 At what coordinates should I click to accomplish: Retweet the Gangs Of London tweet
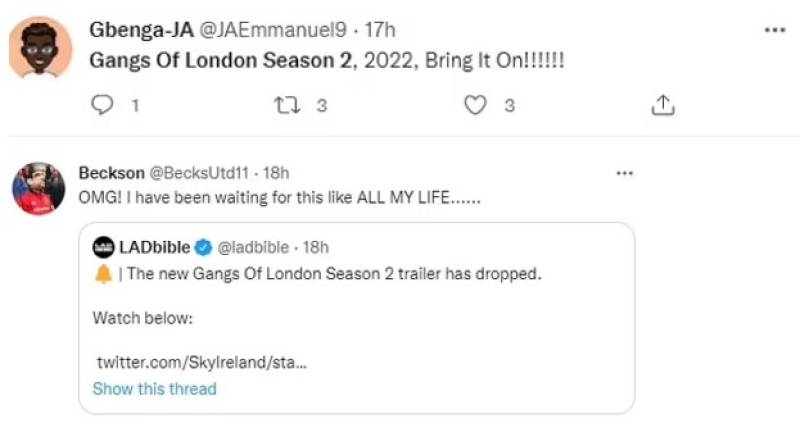291,105
